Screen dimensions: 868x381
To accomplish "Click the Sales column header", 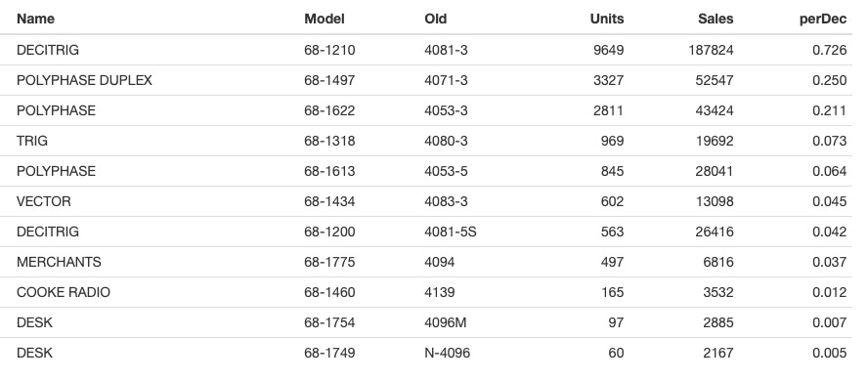I will (716, 19).
